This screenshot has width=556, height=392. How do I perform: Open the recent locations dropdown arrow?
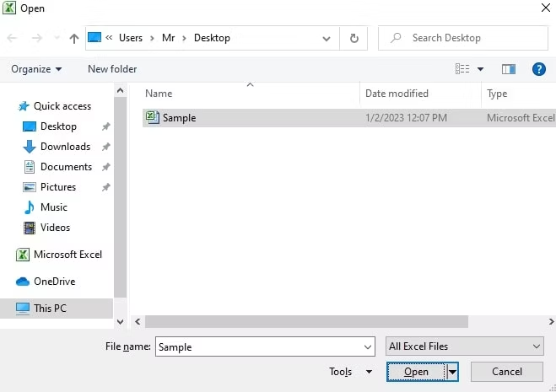(x=57, y=38)
